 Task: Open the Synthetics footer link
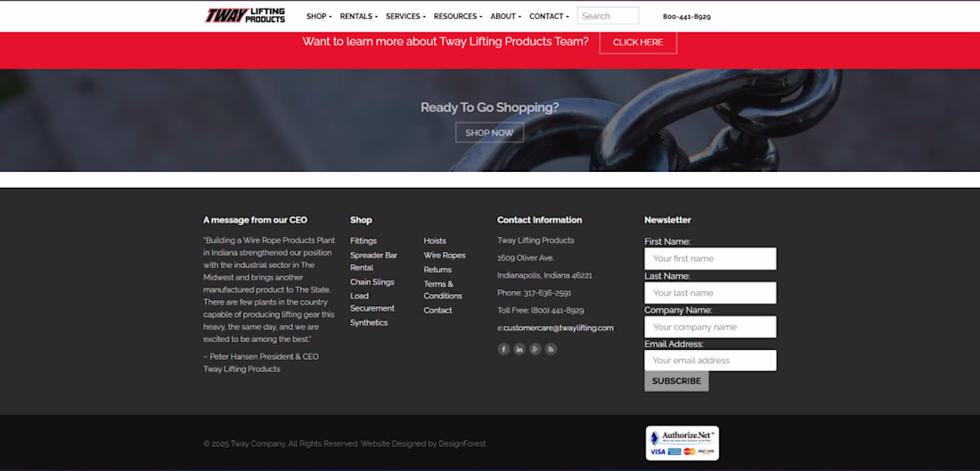369,323
